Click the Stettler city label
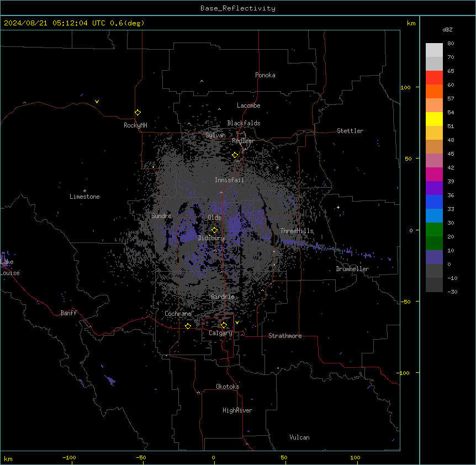 pos(350,131)
